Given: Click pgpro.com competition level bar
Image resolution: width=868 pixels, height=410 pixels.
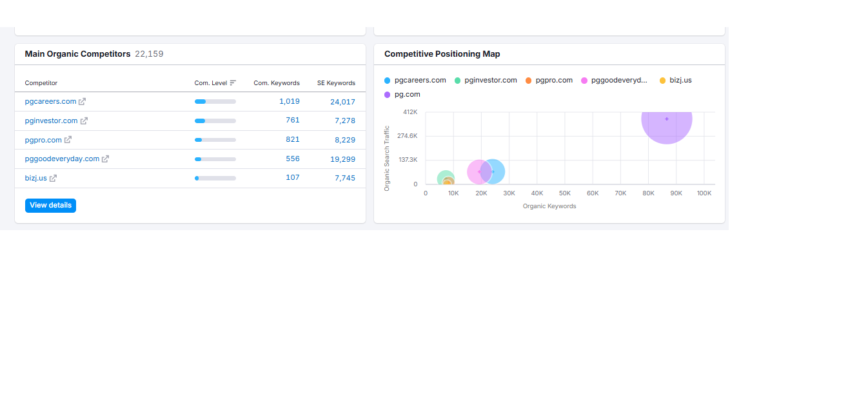Looking at the screenshot, I should click(x=215, y=140).
